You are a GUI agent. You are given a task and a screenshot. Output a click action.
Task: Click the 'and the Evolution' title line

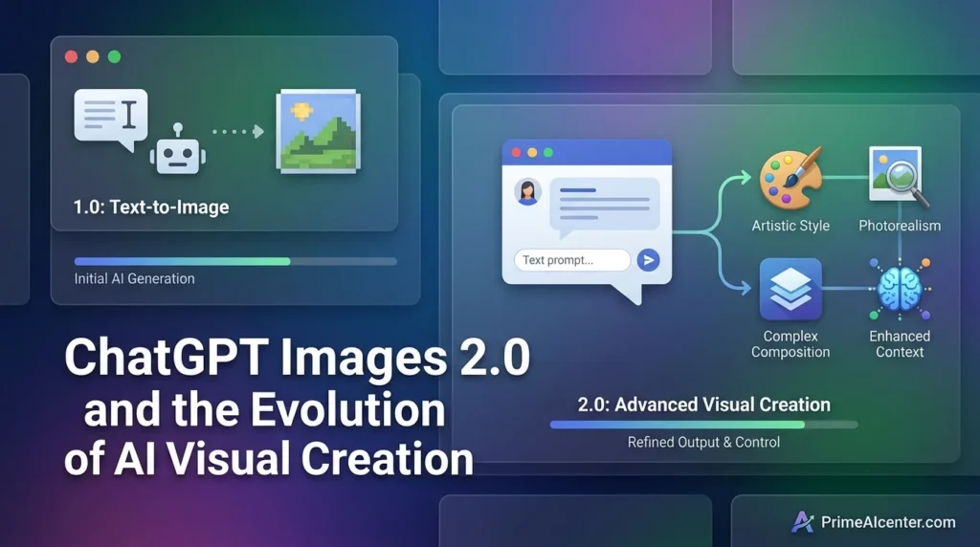pyautogui.click(x=264, y=409)
